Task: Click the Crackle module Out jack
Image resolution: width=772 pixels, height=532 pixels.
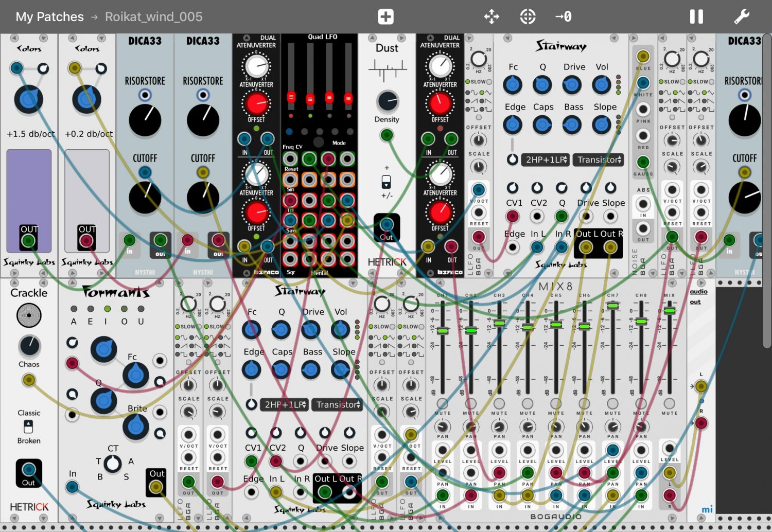Action: coord(29,469)
